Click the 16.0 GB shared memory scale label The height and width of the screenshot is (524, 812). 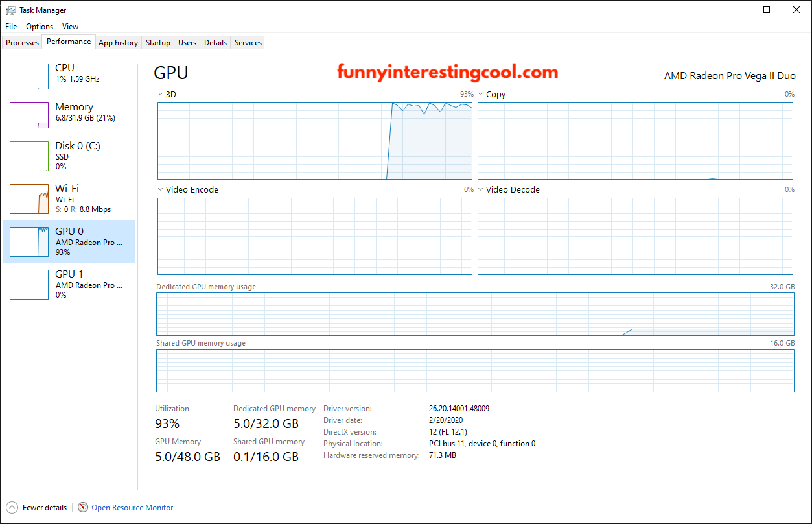coord(782,343)
